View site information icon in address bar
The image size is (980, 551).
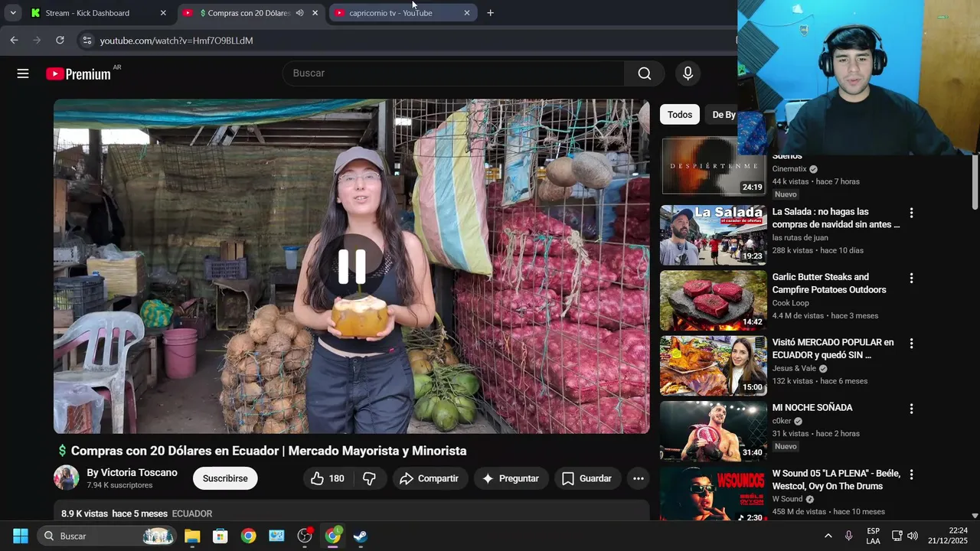[x=87, y=41]
